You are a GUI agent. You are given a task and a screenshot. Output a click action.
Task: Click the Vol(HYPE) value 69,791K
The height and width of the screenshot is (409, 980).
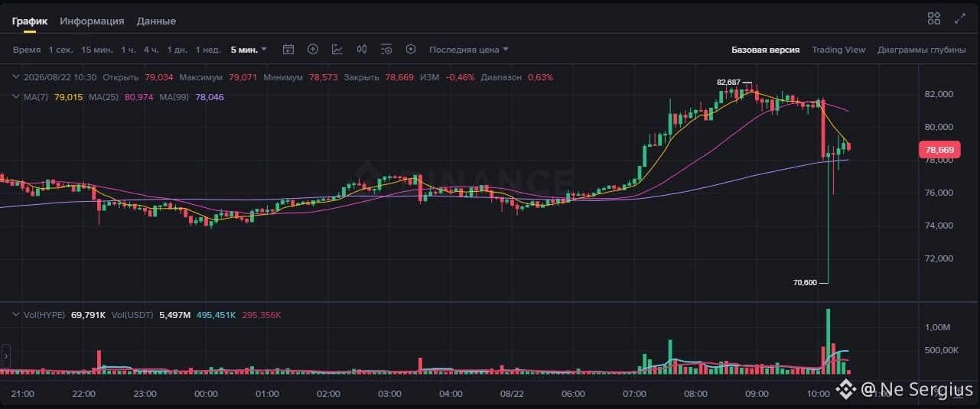click(88, 314)
